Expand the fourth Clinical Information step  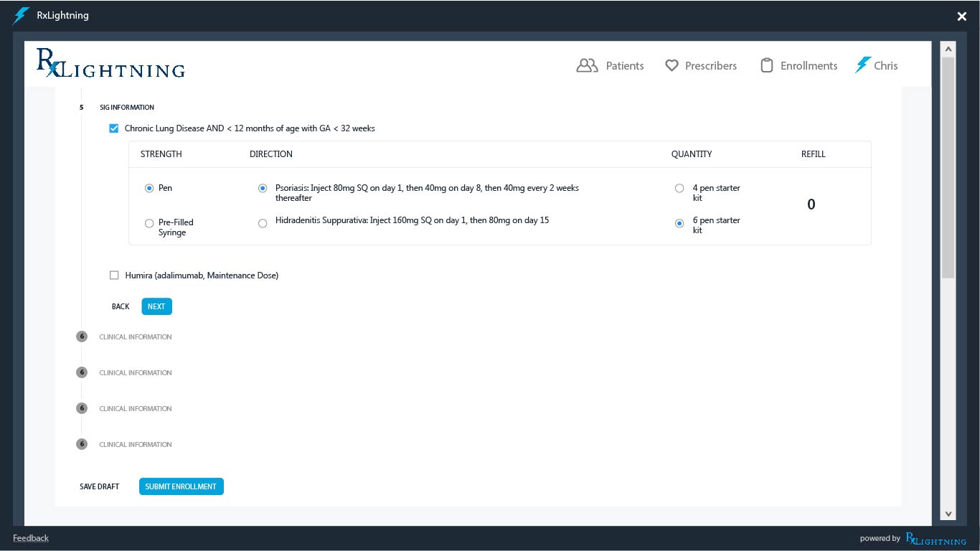(135, 444)
